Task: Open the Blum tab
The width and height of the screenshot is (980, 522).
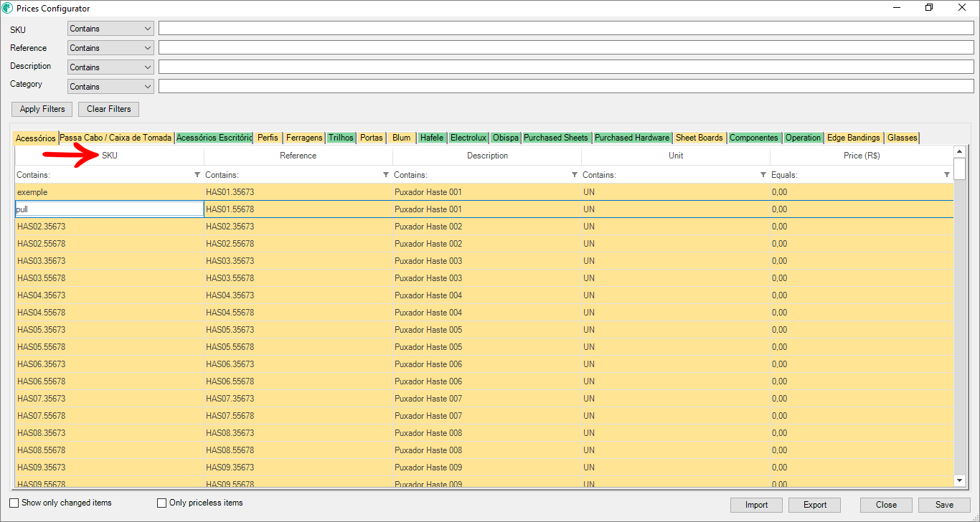Action: point(402,138)
